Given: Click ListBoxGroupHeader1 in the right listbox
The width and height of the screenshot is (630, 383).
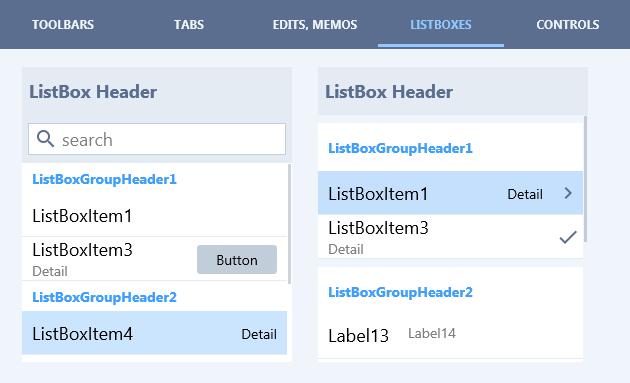Looking at the screenshot, I should point(400,148).
